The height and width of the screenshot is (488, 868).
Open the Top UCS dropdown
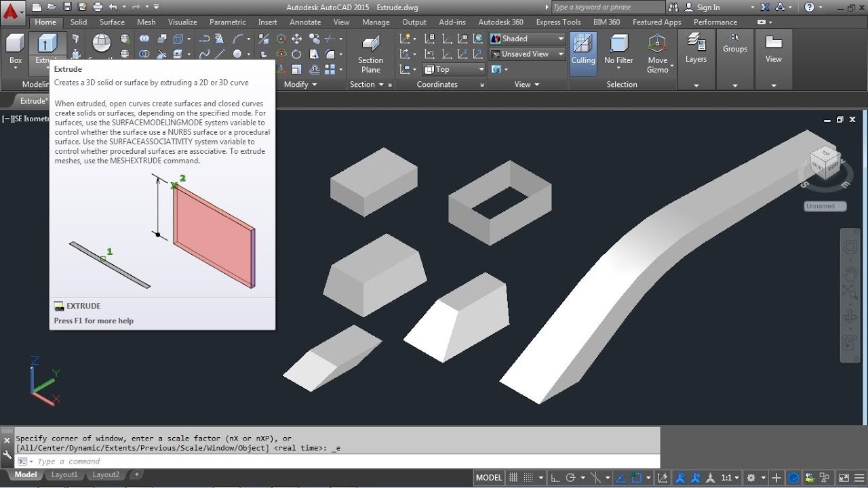click(454, 69)
